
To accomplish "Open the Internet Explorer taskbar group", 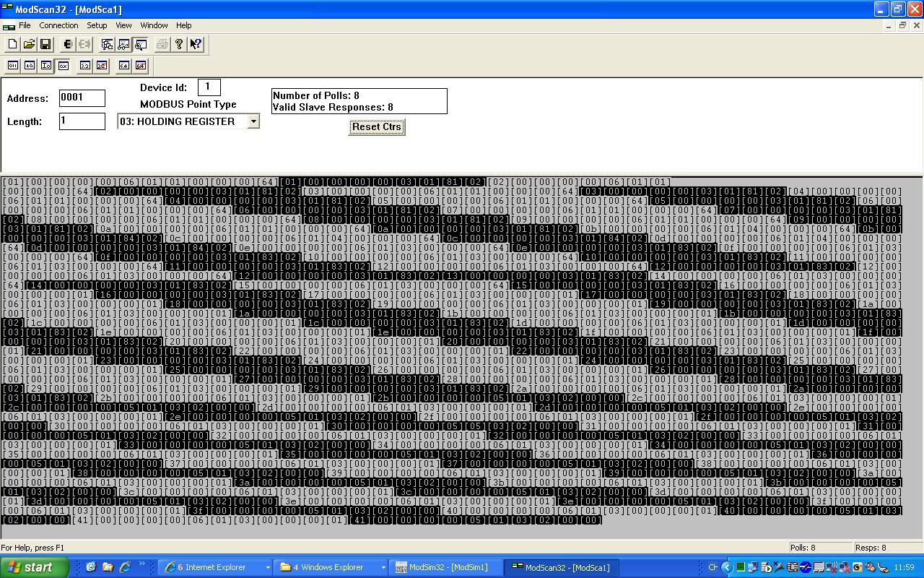I will (x=216, y=567).
